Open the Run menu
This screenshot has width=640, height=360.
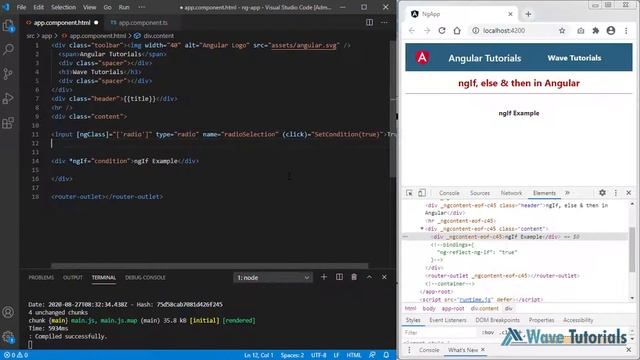click(x=124, y=7)
